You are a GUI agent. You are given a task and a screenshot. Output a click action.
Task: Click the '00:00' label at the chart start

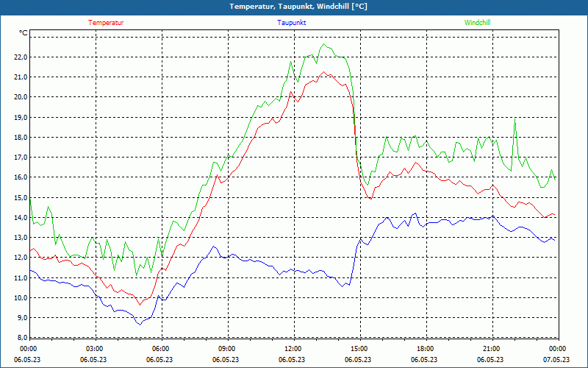click(x=28, y=349)
